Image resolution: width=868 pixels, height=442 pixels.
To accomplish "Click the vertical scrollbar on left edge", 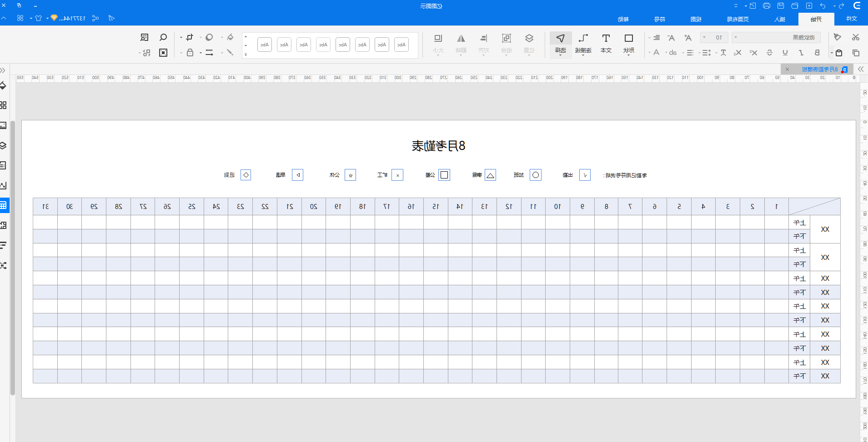I will pyautogui.click(x=13, y=258).
